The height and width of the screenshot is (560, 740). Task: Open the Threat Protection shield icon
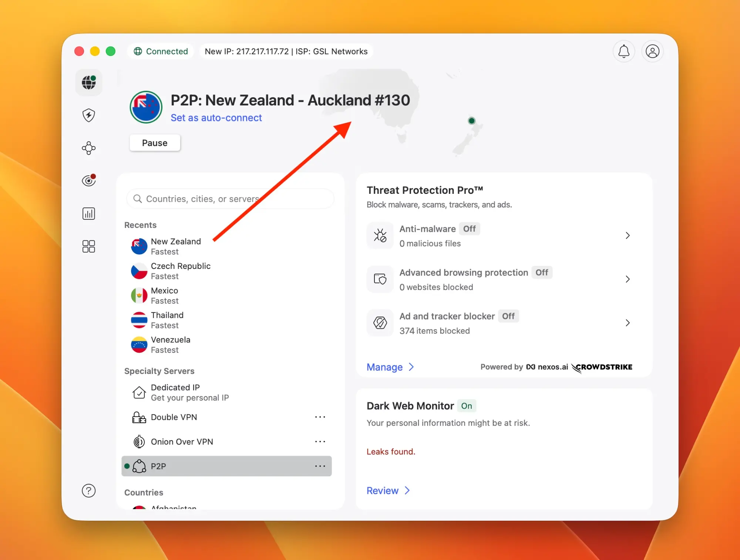click(88, 115)
